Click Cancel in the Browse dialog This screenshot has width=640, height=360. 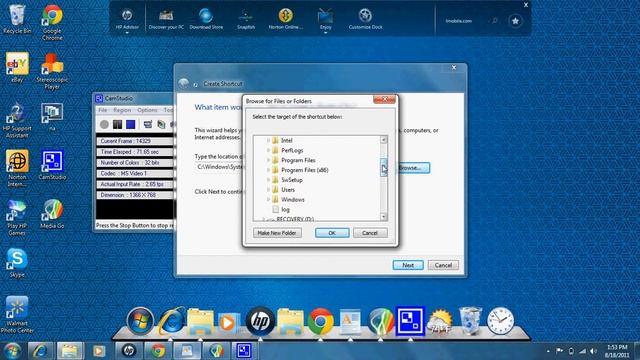(x=370, y=233)
